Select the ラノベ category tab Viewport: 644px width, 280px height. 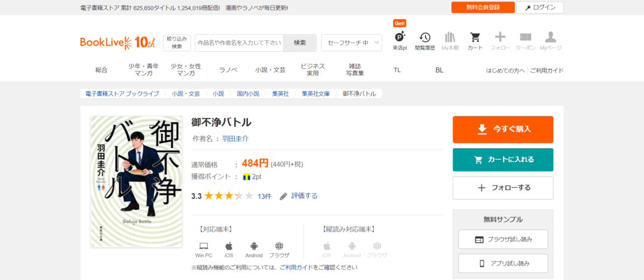pos(228,70)
